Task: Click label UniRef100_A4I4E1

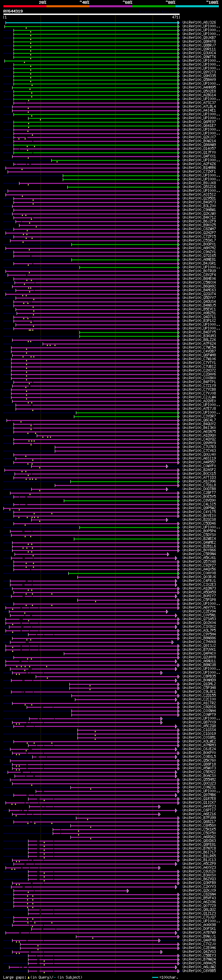Action: (x=199, y=110)
